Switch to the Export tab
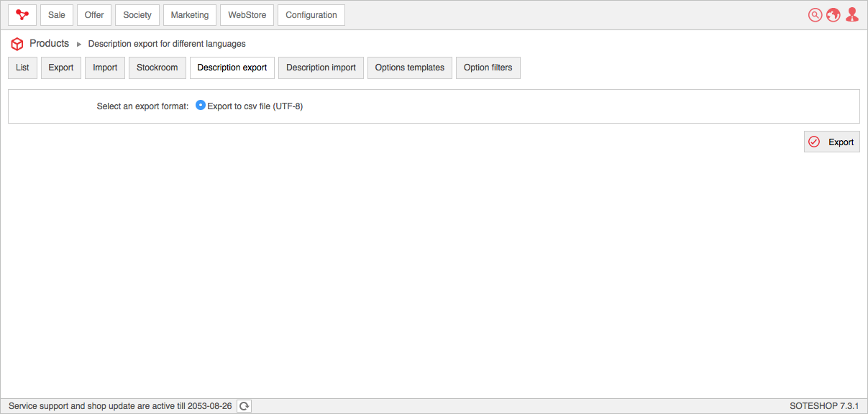This screenshot has height=414, width=868. point(61,68)
